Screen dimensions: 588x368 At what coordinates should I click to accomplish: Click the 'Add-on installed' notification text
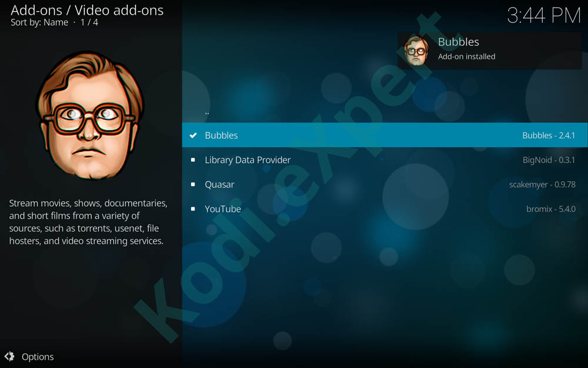466,57
